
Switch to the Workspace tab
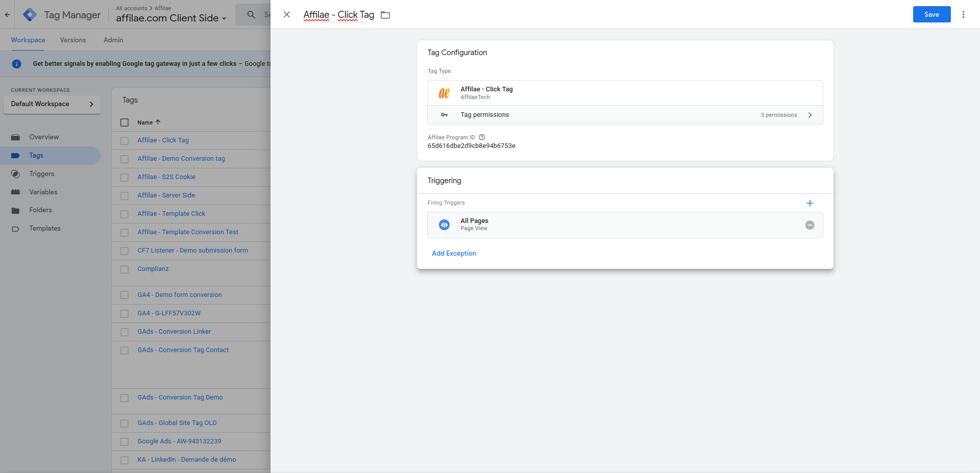[x=28, y=40]
